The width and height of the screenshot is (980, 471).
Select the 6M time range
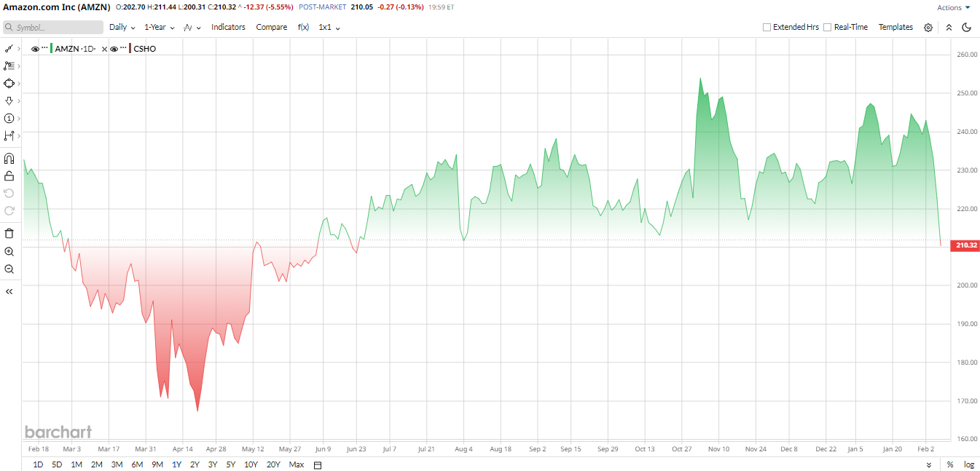[x=137, y=464]
